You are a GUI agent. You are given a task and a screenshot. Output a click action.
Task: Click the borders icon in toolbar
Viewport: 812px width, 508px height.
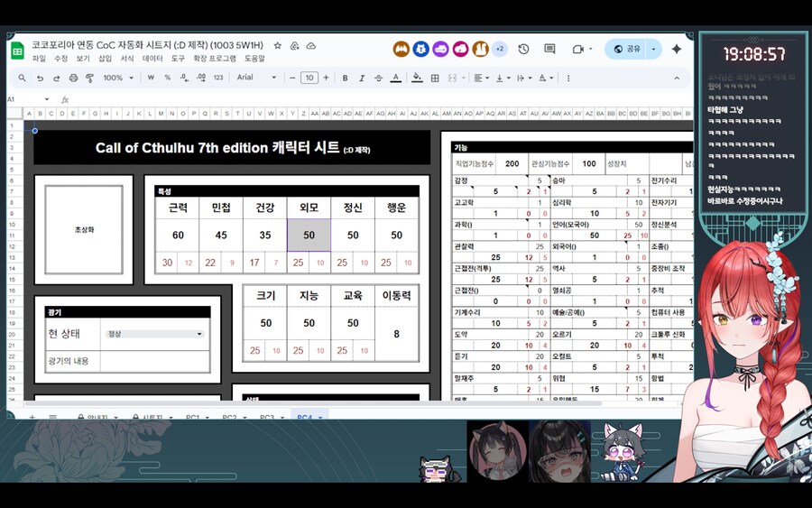435,78
